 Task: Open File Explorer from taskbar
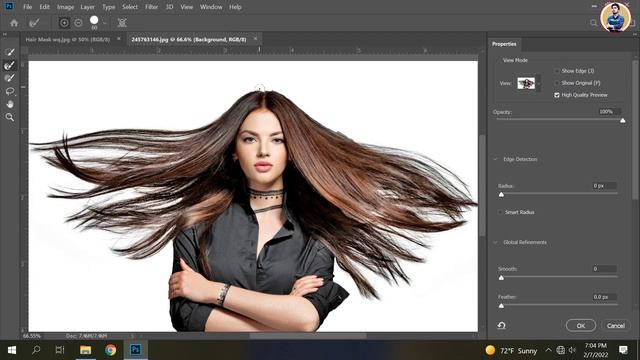[x=85, y=350]
